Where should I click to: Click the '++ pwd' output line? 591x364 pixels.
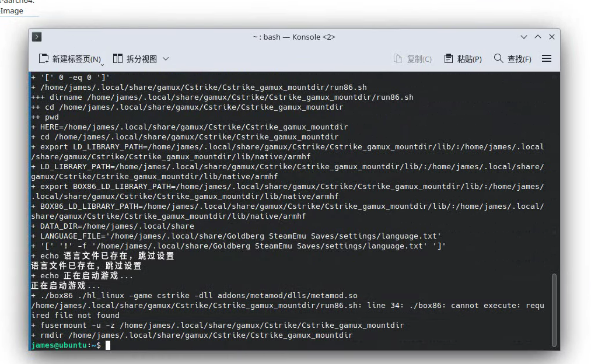[x=45, y=117]
